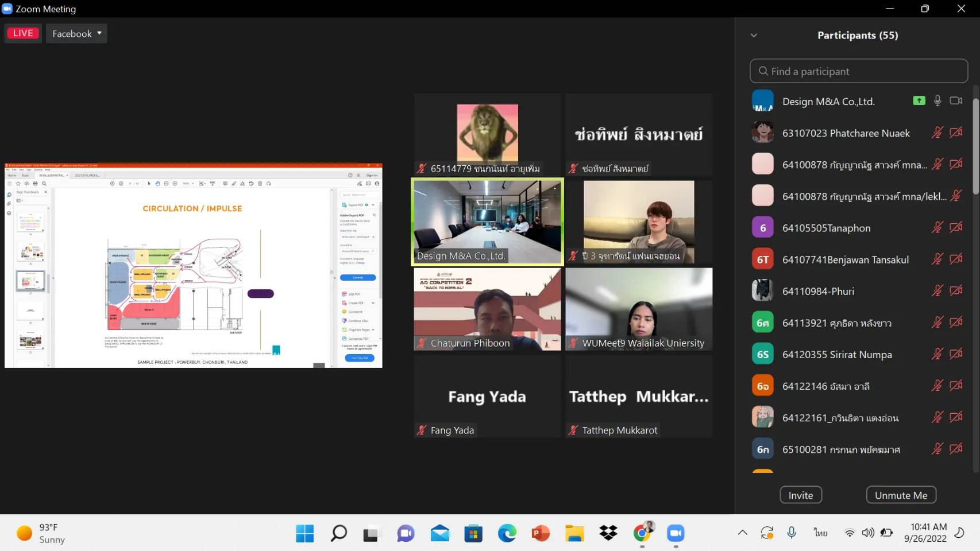This screenshot has height=551, width=980.
Task: Click the Participants list scrollbar
Action: (x=975, y=147)
